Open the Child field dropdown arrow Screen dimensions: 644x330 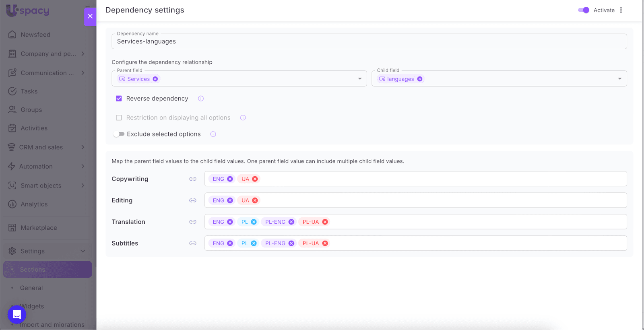click(x=620, y=79)
